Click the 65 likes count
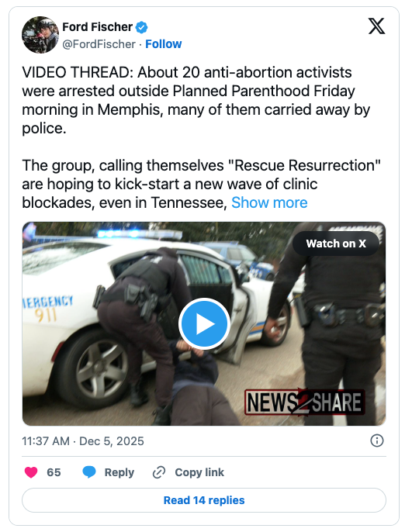 [x=54, y=472]
